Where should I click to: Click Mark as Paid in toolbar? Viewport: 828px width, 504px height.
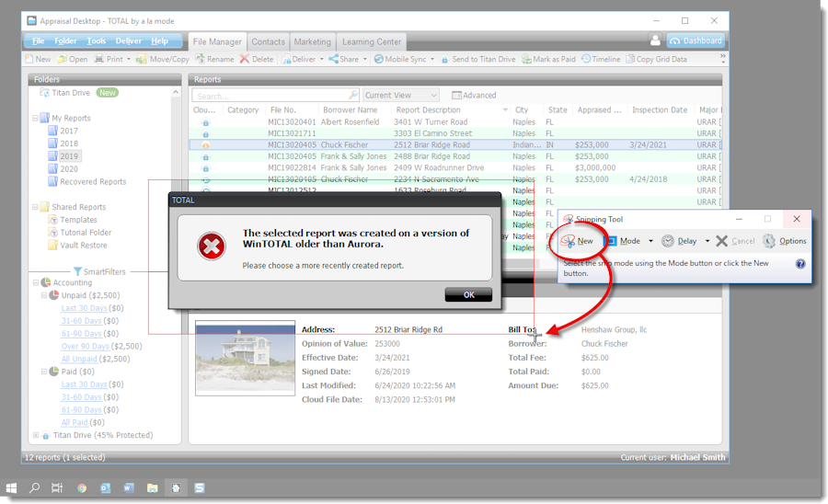coord(548,59)
